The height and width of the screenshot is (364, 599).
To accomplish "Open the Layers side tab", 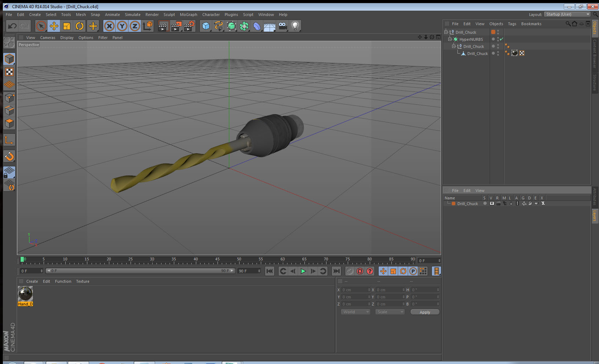I will tap(595, 215).
